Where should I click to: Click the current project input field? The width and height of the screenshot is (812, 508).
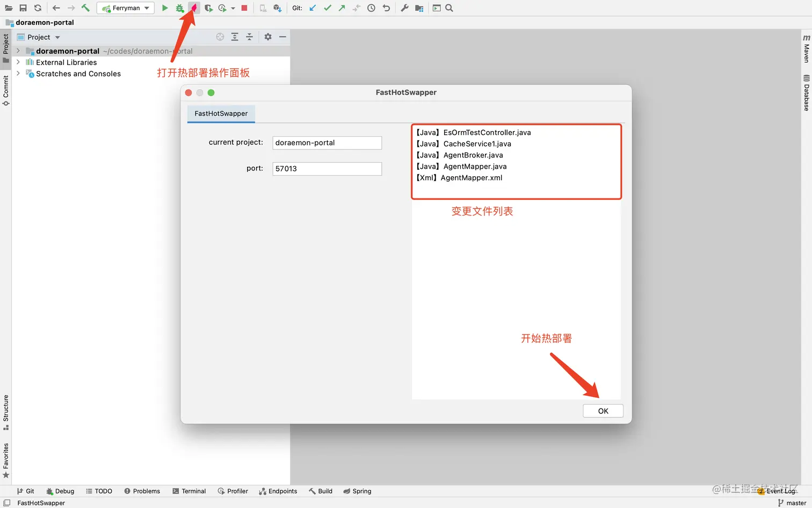[327, 142]
